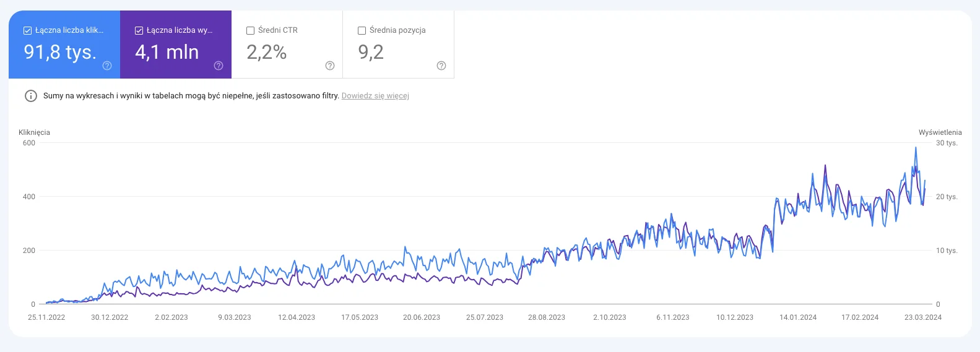The height and width of the screenshot is (352, 980).
Task: Uncheck the Łączna liczba wyświetleń checkbox
Action: pos(139,30)
